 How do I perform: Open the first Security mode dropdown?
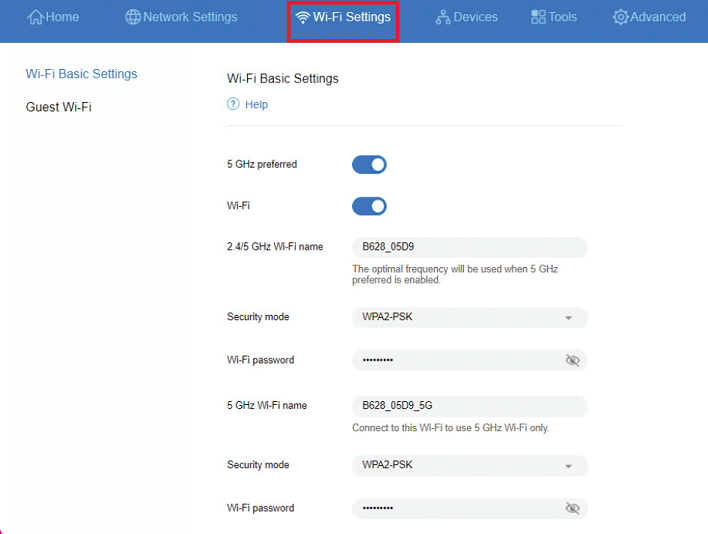tap(469, 318)
